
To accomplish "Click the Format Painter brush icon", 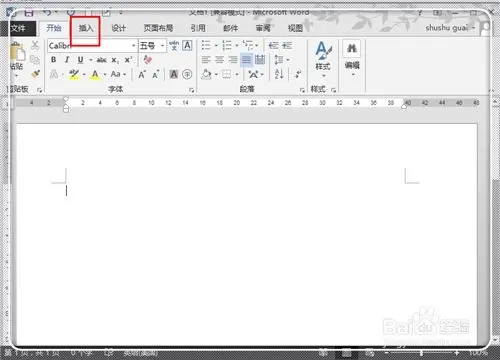I will point(35,74).
